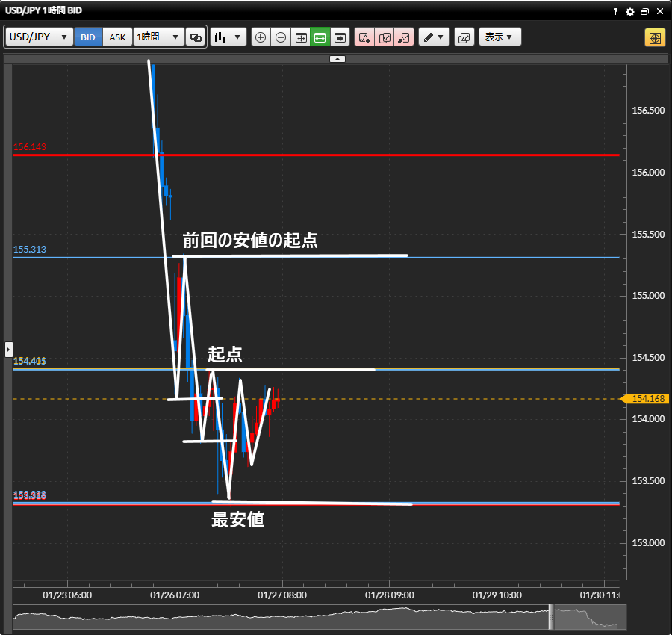Open the pencil drawing tools menu
Image resolution: width=672 pixels, height=635 pixels.
(x=434, y=37)
